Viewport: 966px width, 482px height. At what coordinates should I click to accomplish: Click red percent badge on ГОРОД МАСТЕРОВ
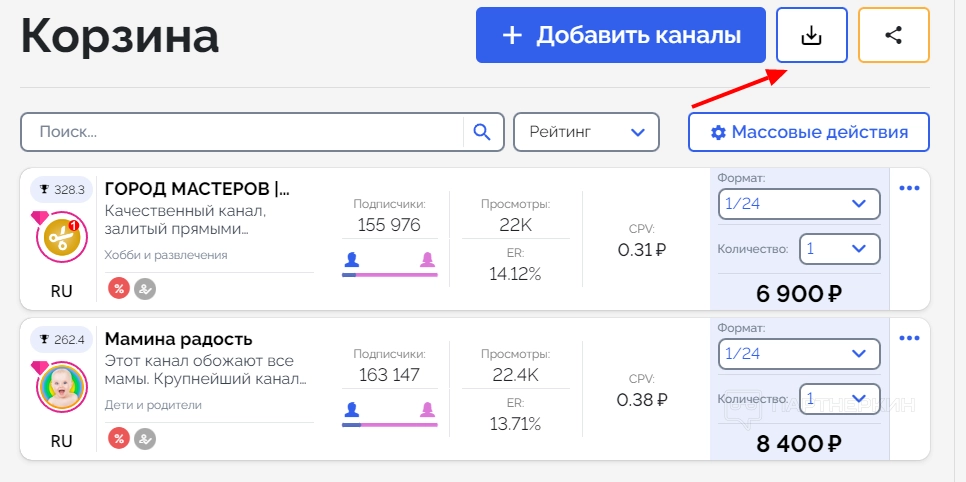(119, 289)
